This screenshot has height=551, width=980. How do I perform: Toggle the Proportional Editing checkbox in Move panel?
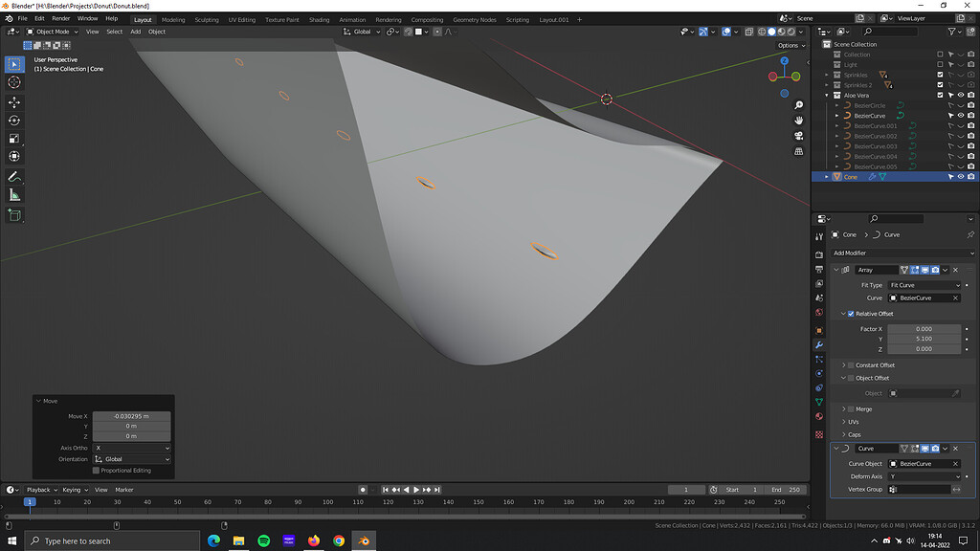(x=96, y=471)
